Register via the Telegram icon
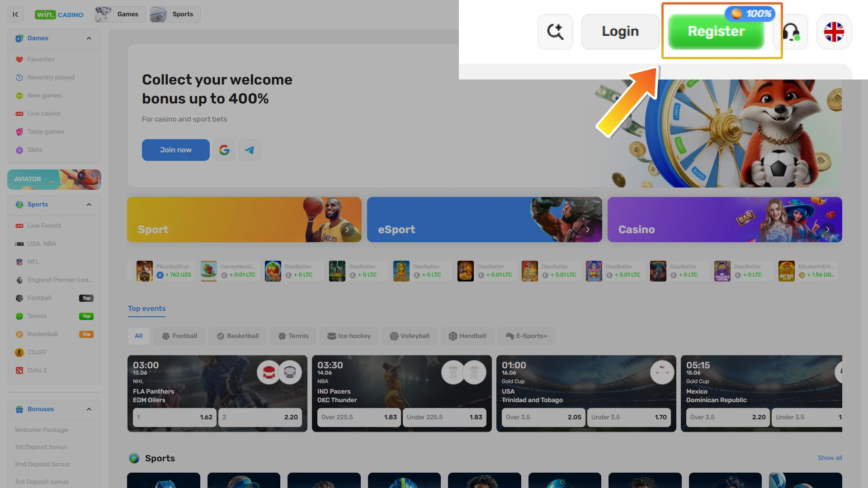Image resolution: width=868 pixels, height=488 pixels. (249, 150)
